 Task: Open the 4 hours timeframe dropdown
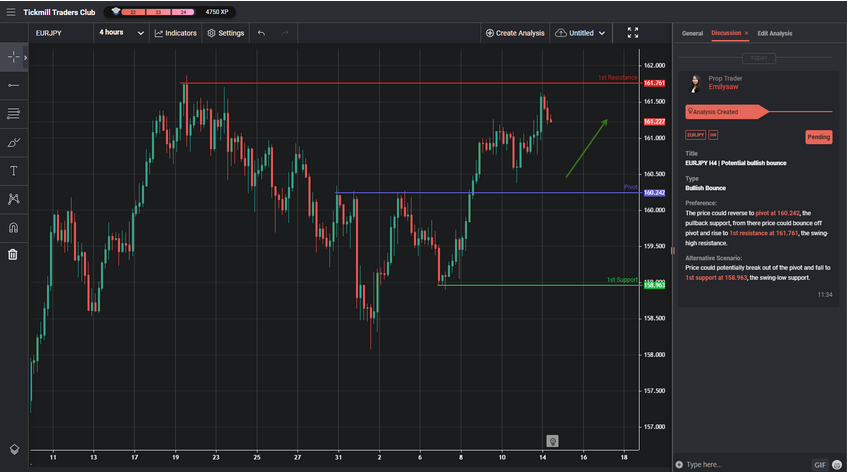pyautogui.click(x=121, y=33)
